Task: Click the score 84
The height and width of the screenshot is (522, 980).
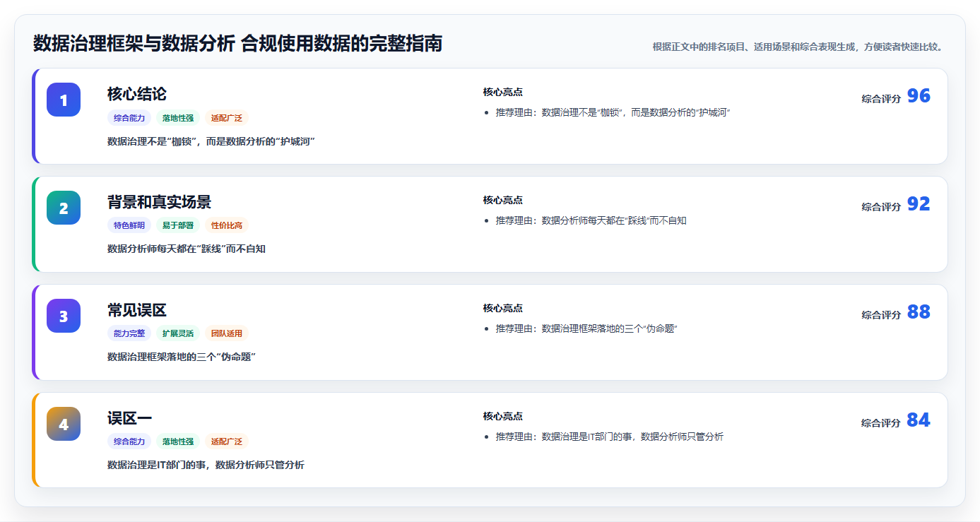Action: [919, 420]
